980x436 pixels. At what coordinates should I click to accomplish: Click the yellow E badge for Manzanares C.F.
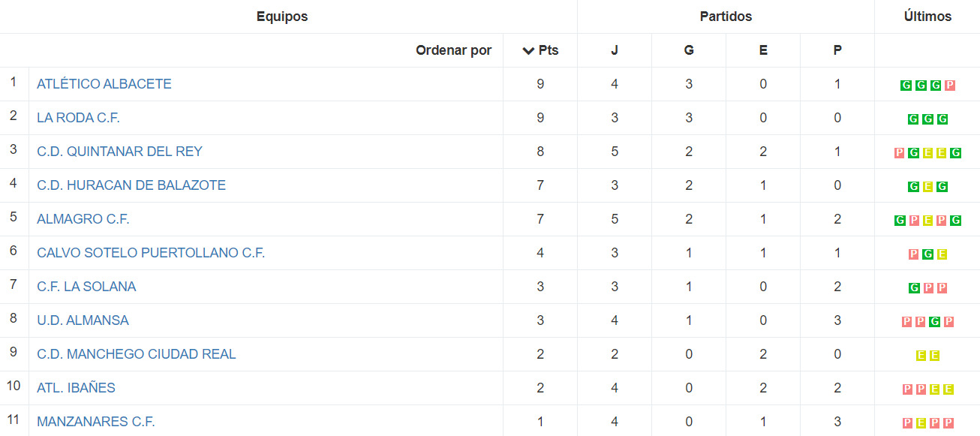[x=921, y=423]
